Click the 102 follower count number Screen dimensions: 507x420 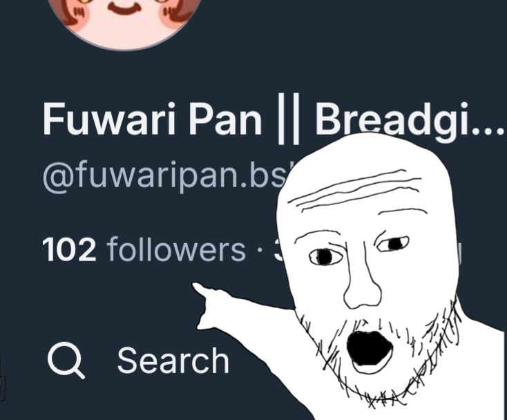tap(70, 249)
